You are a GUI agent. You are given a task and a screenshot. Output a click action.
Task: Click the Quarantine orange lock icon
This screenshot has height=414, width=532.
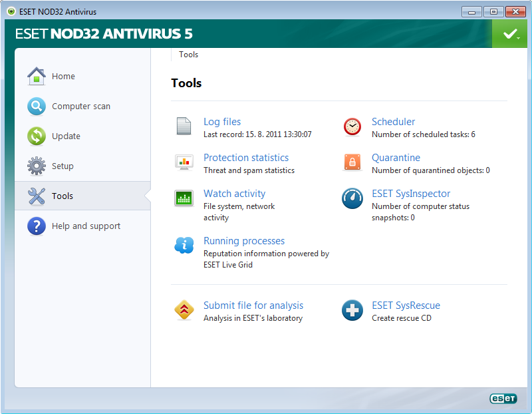tap(352, 162)
